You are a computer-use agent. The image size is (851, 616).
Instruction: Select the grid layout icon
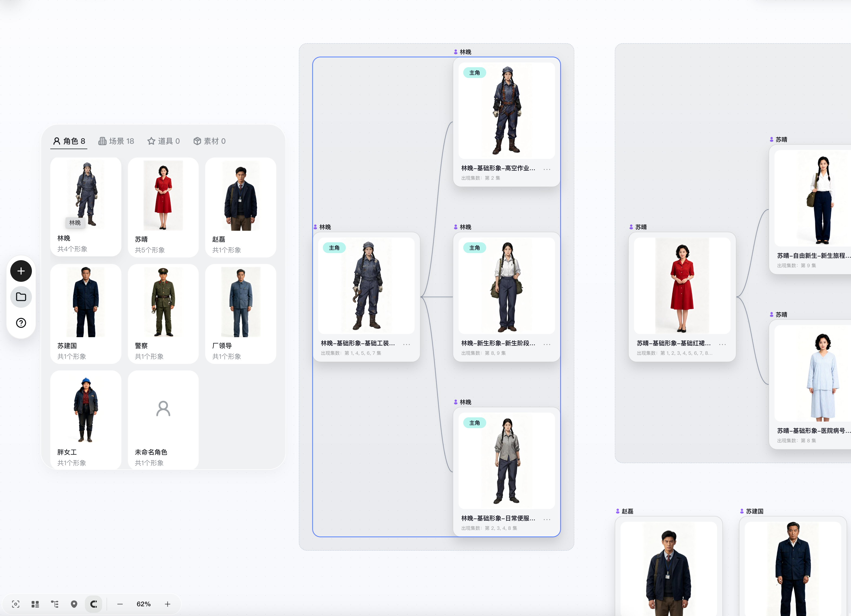click(x=35, y=604)
